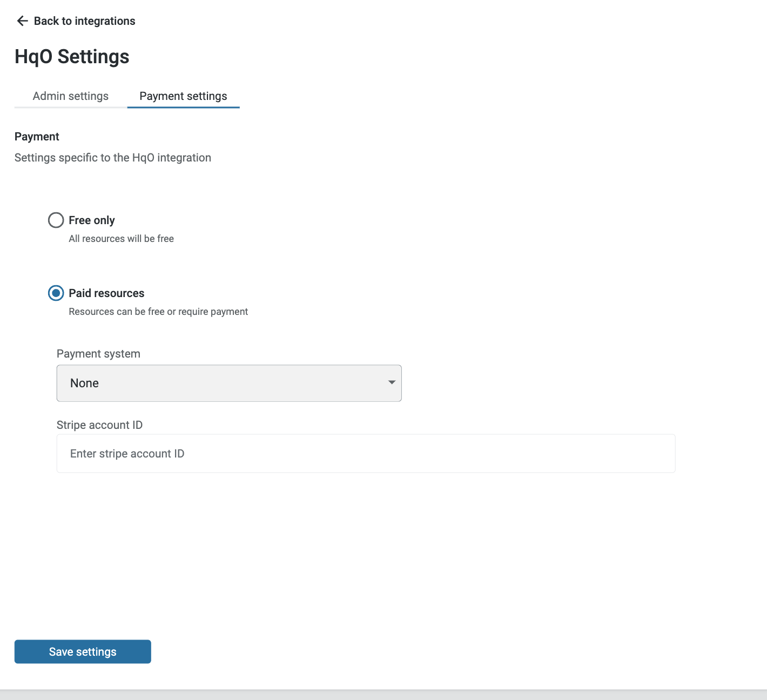Open the Payment settings tab

[183, 96]
